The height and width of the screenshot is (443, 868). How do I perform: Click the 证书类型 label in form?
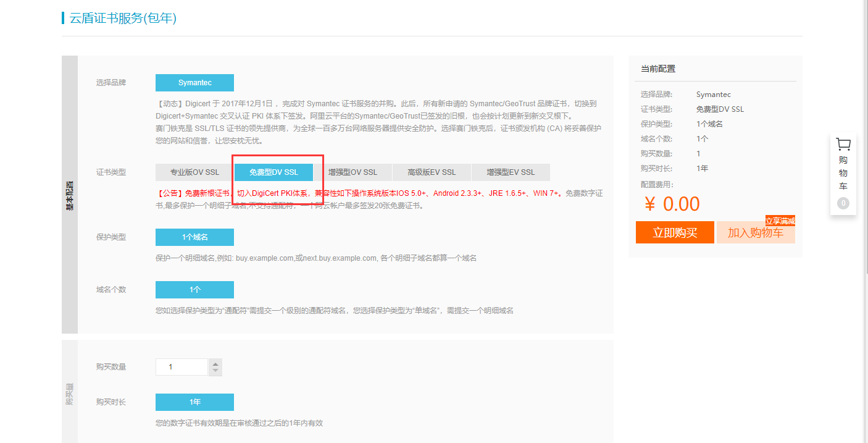coord(111,172)
